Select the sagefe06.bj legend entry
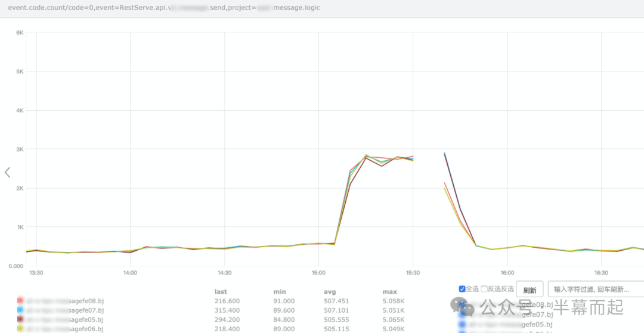644x333 pixels. point(64,329)
